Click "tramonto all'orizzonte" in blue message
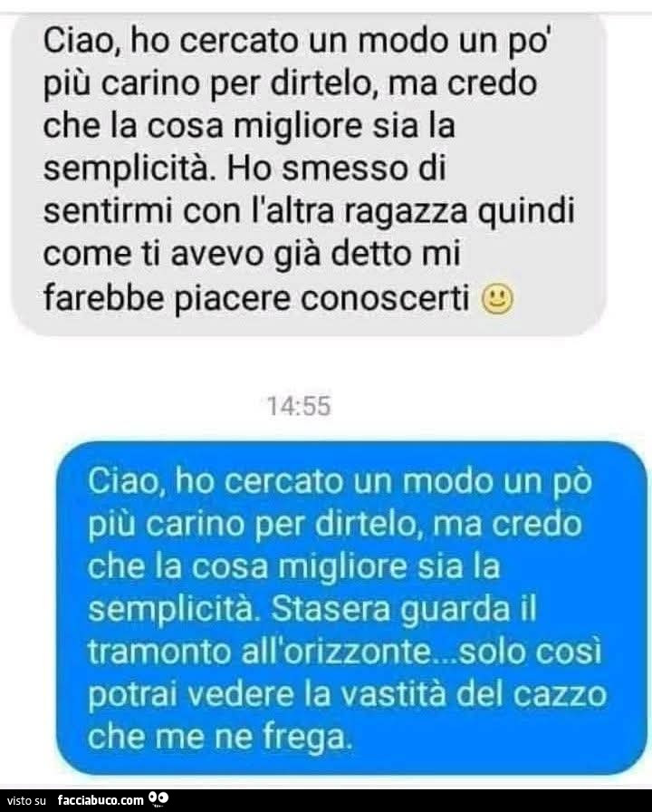The width and height of the screenshot is (652, 812). [259, 652]
